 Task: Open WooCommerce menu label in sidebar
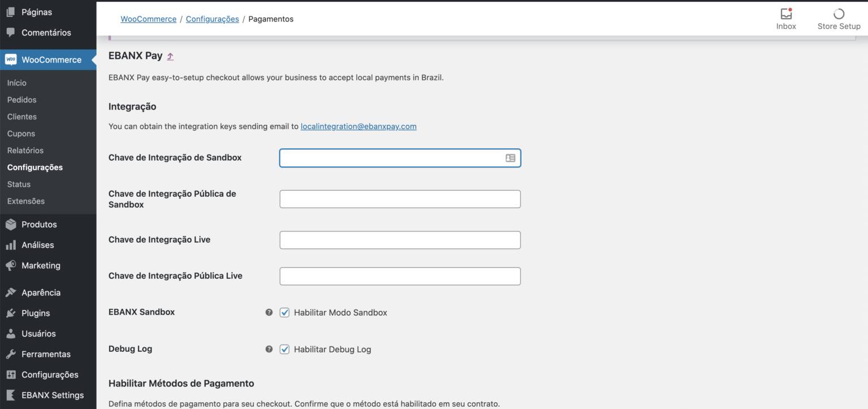(51, 59)
